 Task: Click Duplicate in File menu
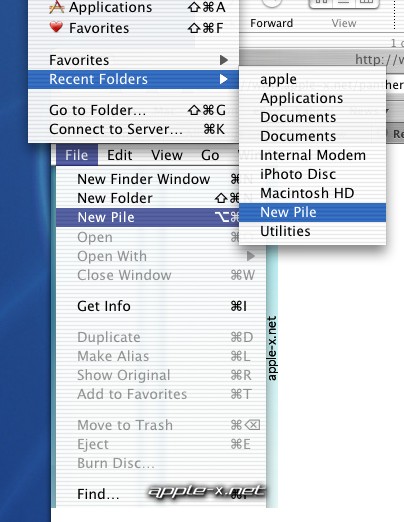tap(161, 337)
